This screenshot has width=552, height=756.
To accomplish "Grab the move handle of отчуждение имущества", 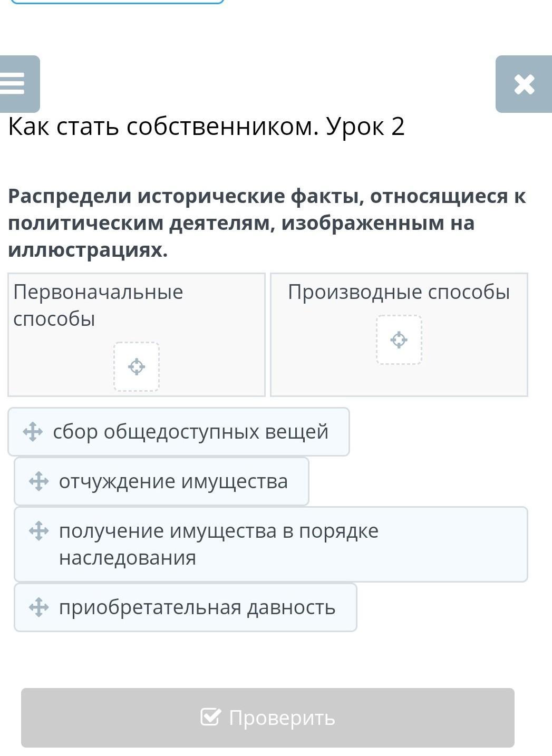I will coord(38,481).
